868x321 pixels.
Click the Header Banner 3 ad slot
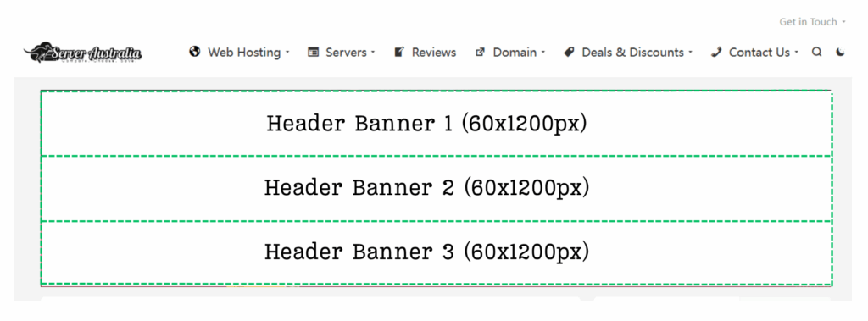(x=437, y=253)
